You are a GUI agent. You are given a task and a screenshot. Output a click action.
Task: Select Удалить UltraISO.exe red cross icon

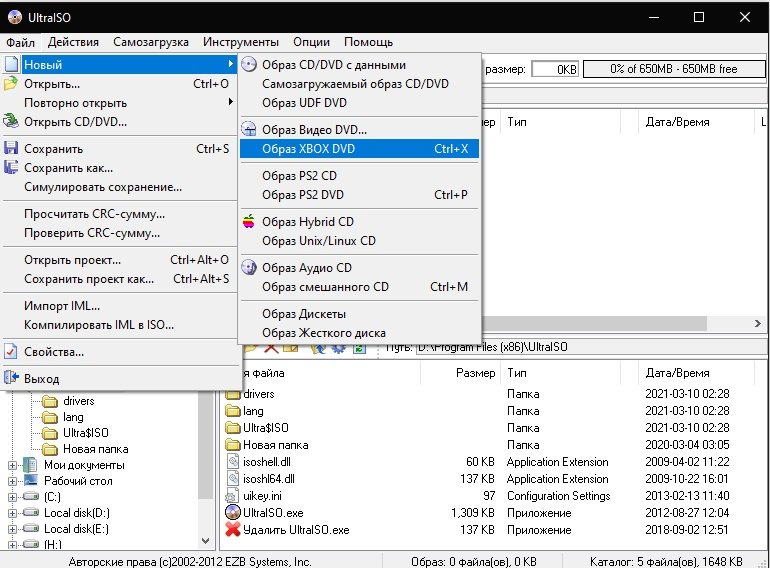click(232, 530)
